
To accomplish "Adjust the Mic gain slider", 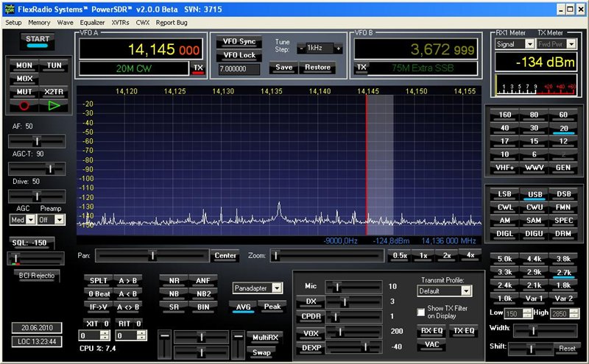I will pos(337,287).
